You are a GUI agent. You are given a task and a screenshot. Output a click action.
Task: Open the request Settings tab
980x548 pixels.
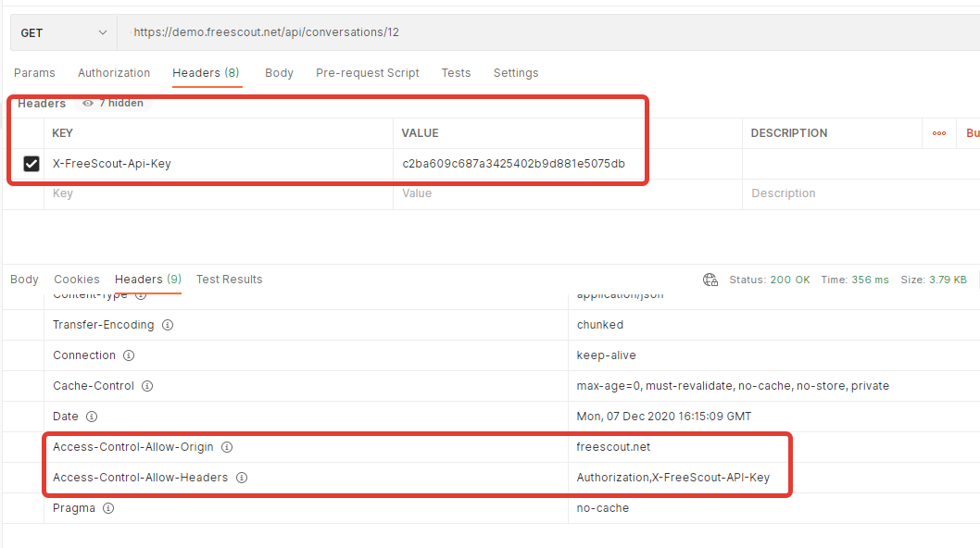(516, 73)
